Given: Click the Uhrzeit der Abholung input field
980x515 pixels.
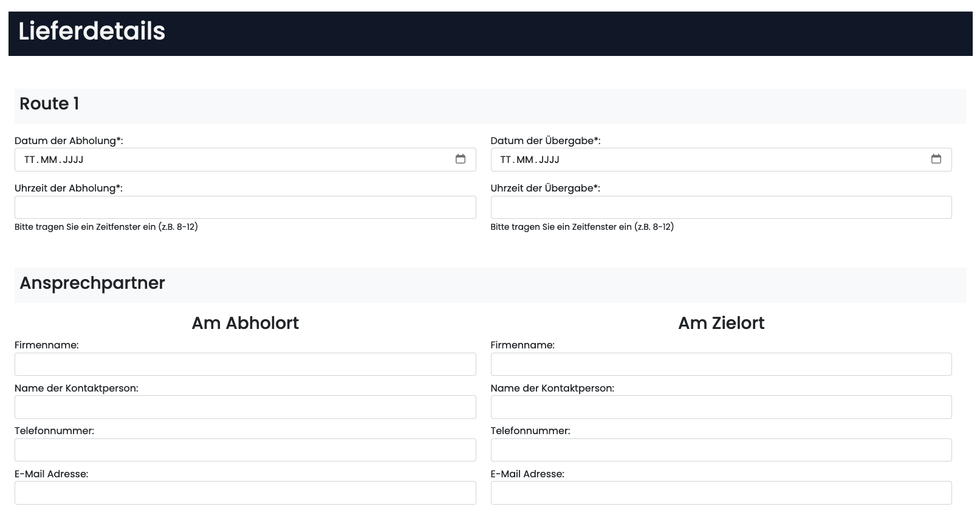Looking at the screenshot, I should pos(245,207).
